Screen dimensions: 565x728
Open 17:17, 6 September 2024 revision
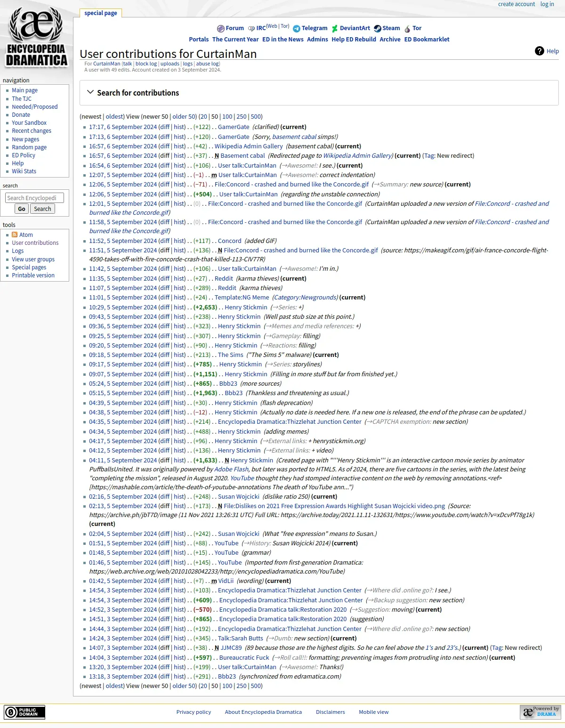coord(123,127)
